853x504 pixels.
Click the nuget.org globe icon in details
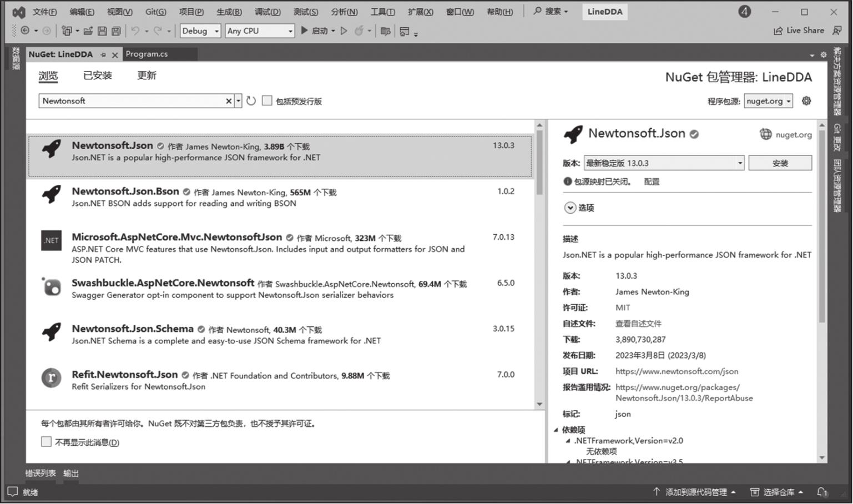[x=766, y=134]
